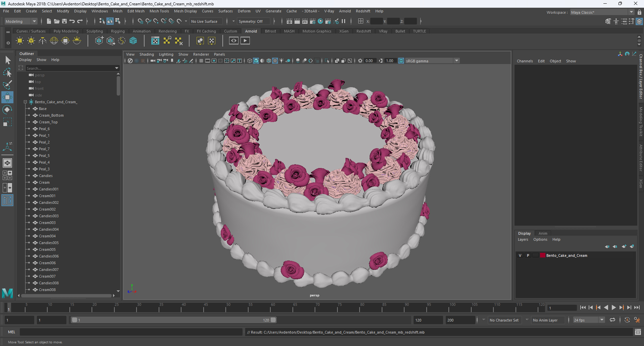Click the Arnold Skydome Light shelf icon

pyautogui.click(x=54, y=41)
